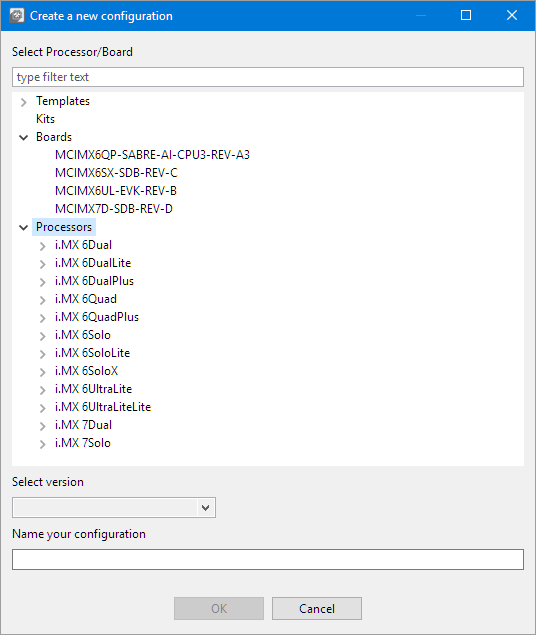This screenshot has height=635, width=536.
Task: Collapse the Boards tree node
Action: click(x=23, y=138)
